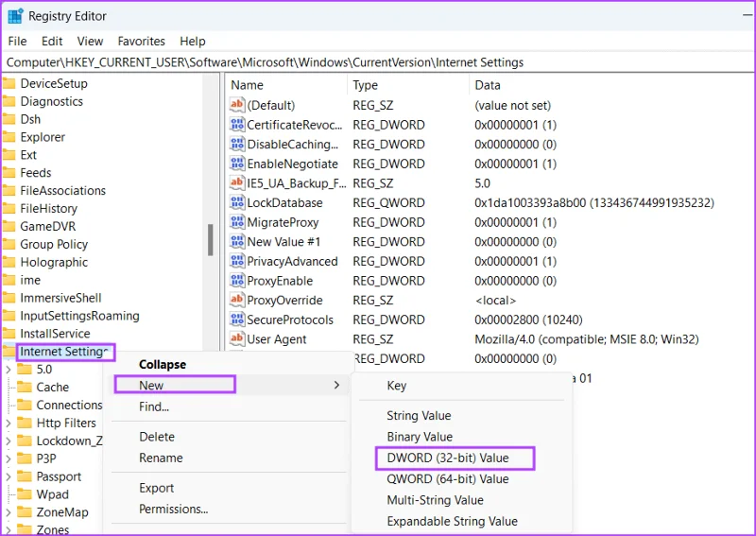Click the Connections folder icon

(x=25, y=405)
